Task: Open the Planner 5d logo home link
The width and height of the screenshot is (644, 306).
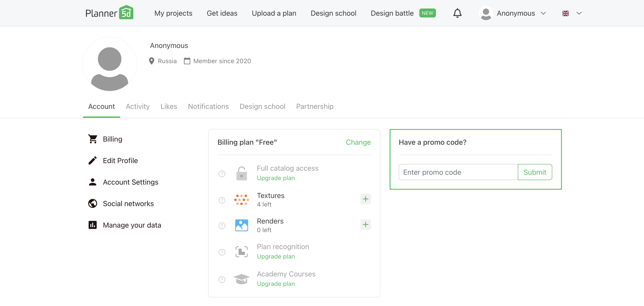Action: coord(109,13)
